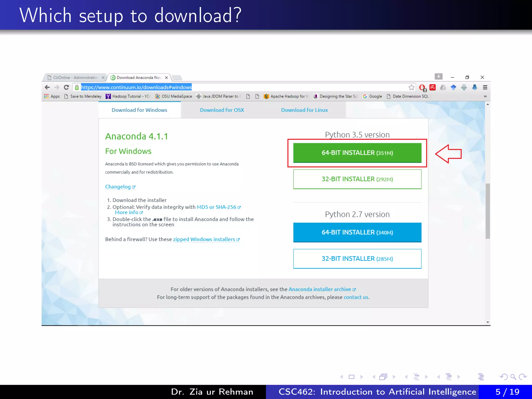Click the Opera extension icon
The height and width of the screenshot is (399, 532).
coord(422,88)
